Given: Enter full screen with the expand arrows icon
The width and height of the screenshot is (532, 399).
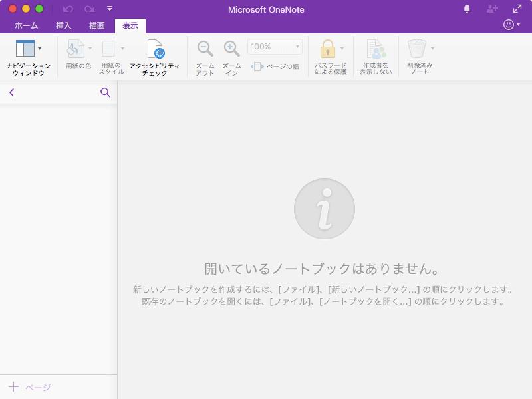Looking at the screenshot, I should 517,9.
